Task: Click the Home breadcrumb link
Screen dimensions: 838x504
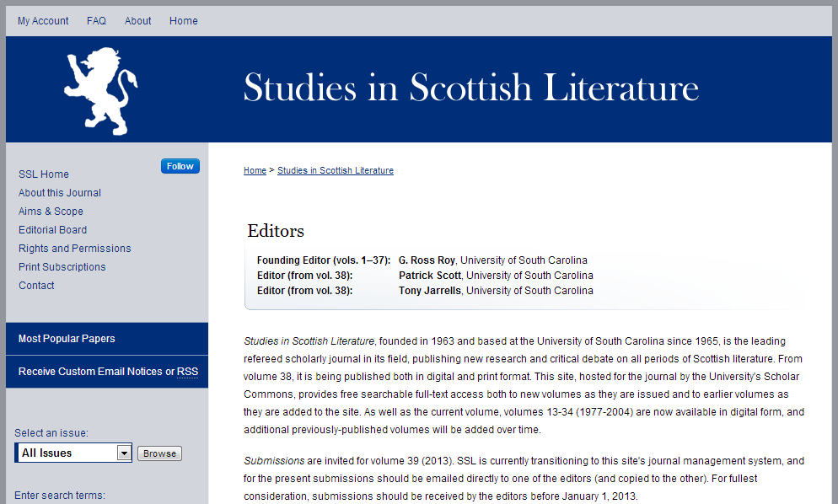Action: tap(255, 170)
